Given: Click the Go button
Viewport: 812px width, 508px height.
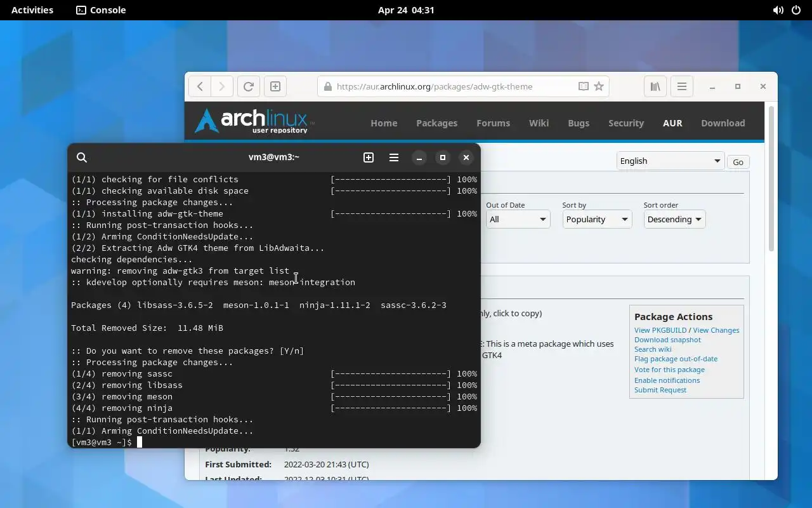Looking at the screenshot, I should pos(738,162).
